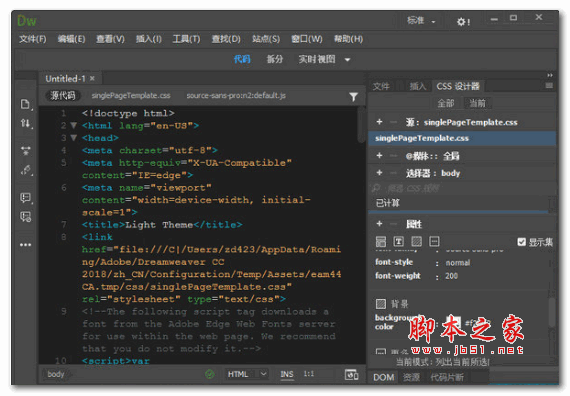Click the apply comment icon

[x=25, y=198]
